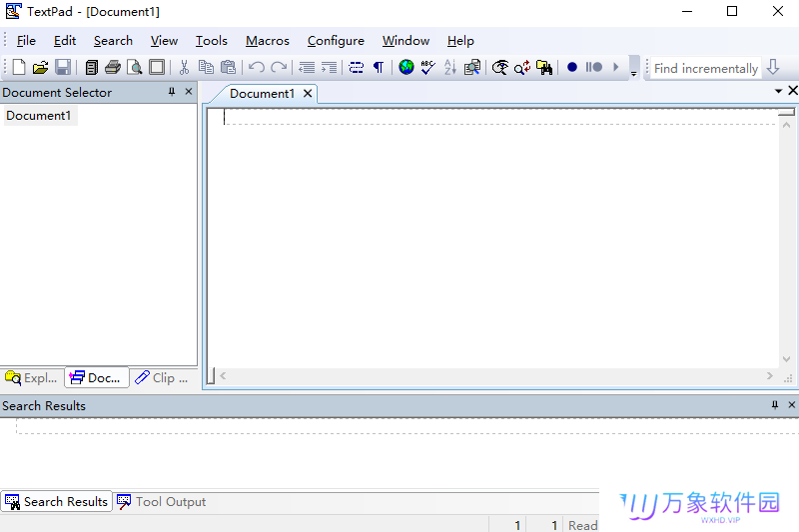Open print preview from the toolbar
This screenshot has height=532, width=799.
click(135, 67)
